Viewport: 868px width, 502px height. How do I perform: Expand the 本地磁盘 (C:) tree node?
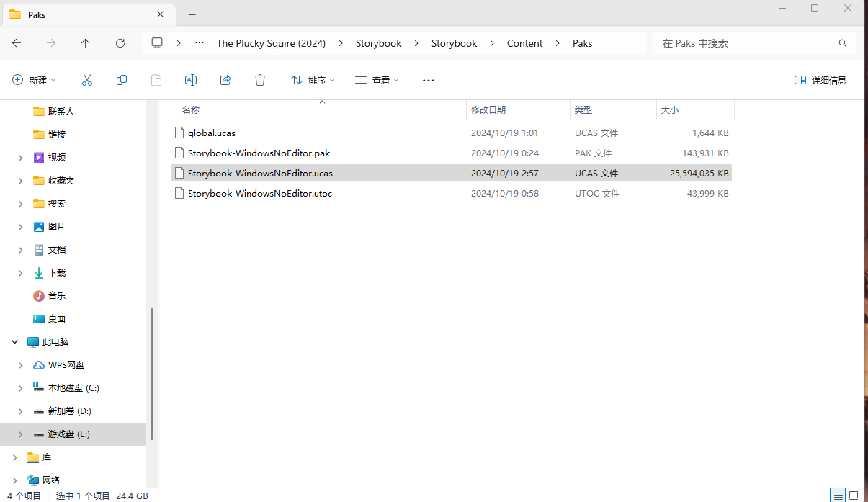20,388
